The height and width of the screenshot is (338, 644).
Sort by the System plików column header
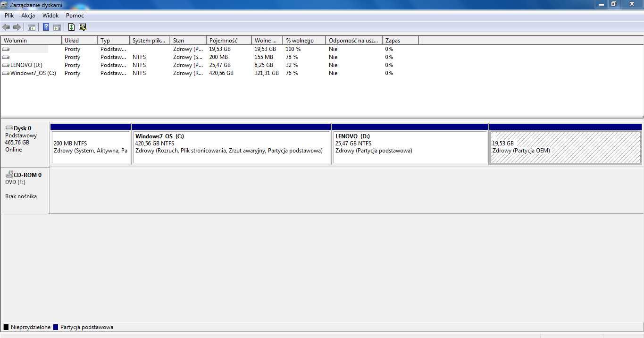point(150,41)
